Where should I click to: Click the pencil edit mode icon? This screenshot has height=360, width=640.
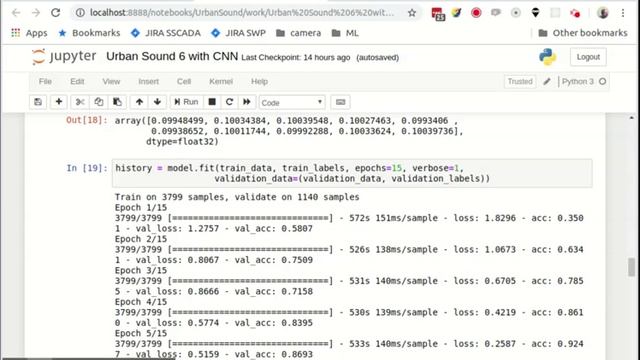pyautogui.click(x=547, y=82)
